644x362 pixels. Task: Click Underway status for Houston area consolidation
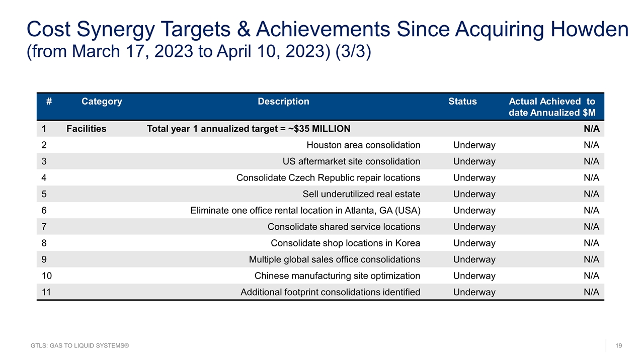point(474,145)
